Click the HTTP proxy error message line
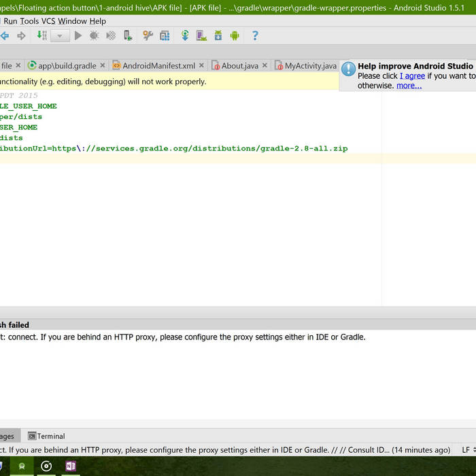This screenshot has width=476, height=476. [183, 337]
